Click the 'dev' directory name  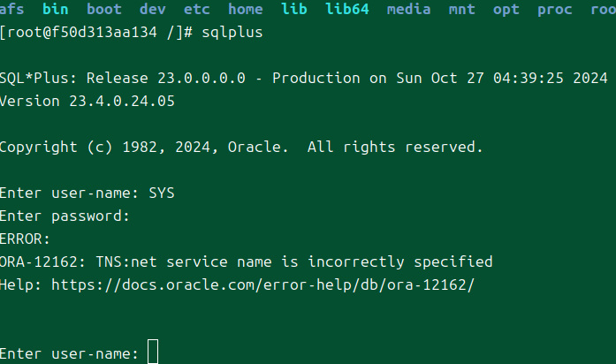152,10
